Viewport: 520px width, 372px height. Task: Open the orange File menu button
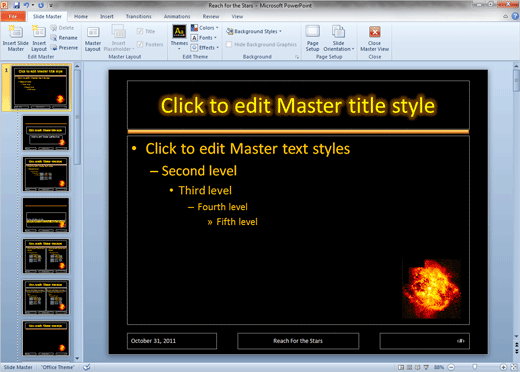13,16
